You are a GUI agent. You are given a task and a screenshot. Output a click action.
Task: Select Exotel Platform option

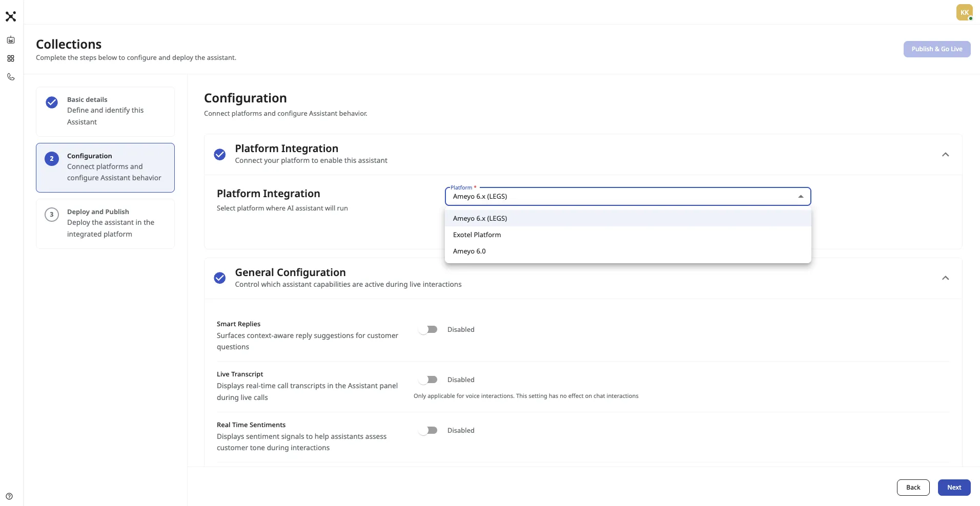coord(628,235)
